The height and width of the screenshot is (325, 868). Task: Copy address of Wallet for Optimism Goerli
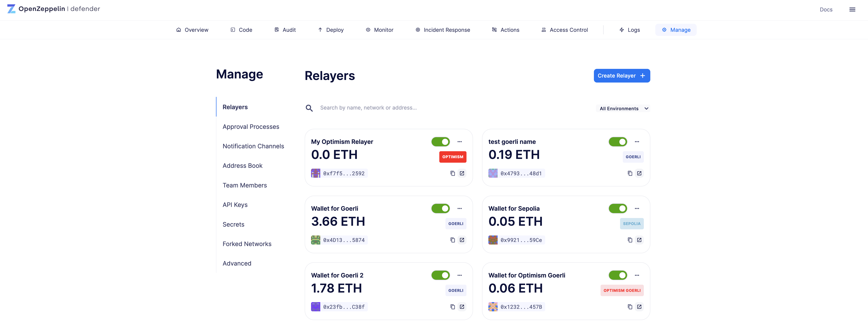click(630, 307)
